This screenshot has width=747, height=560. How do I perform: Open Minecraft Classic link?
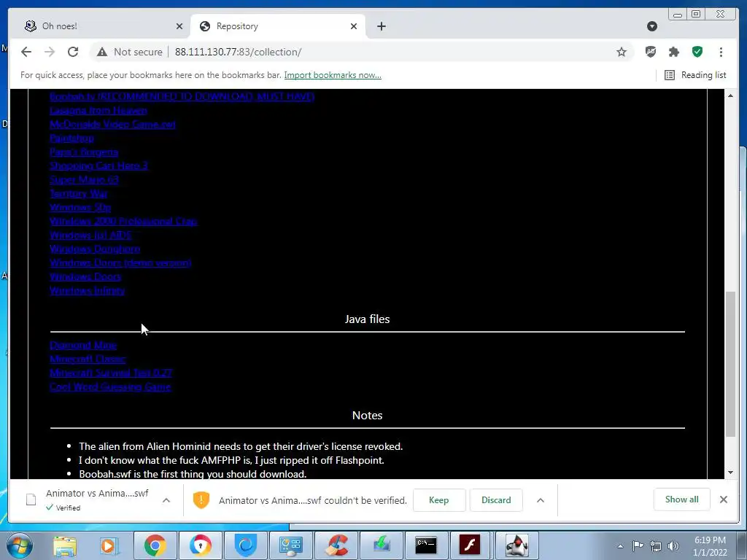pyautogui.click(x=88, y=359)
